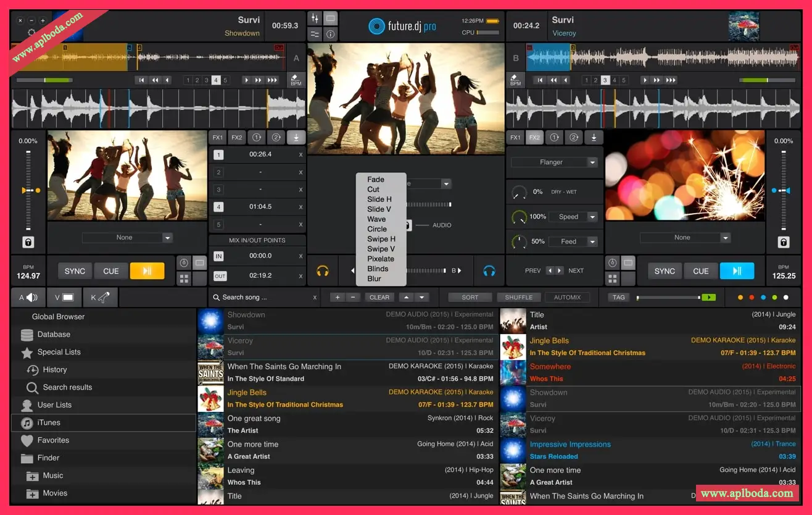Open the mixer view icon in header
The image size is (812, 515).
click(x=315, y=19)
